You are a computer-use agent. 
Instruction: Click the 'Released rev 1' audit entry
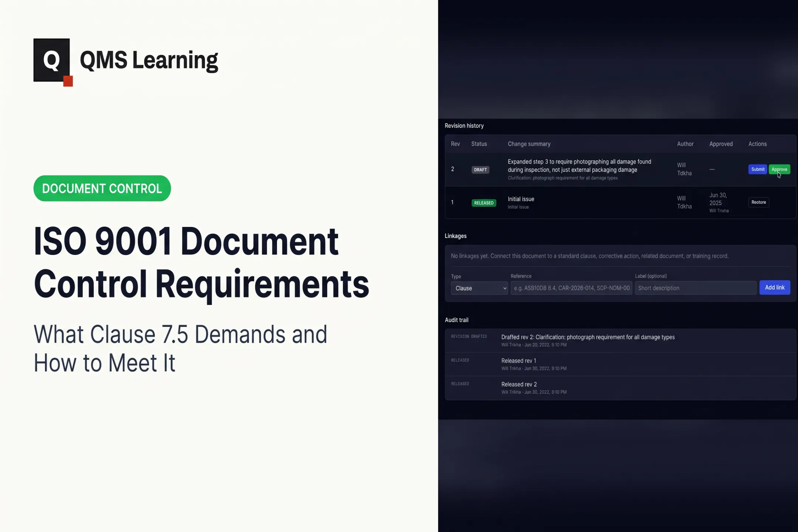point(620,364)
